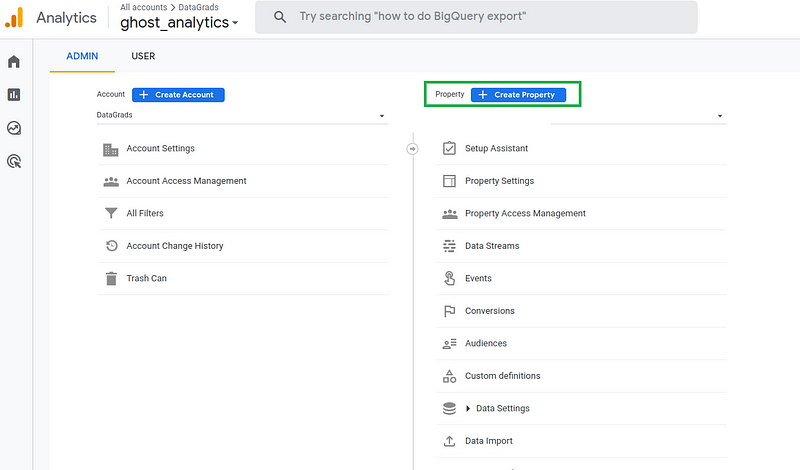Click the Create Account button
Viewport: 800px width, 470px height.
179,95
